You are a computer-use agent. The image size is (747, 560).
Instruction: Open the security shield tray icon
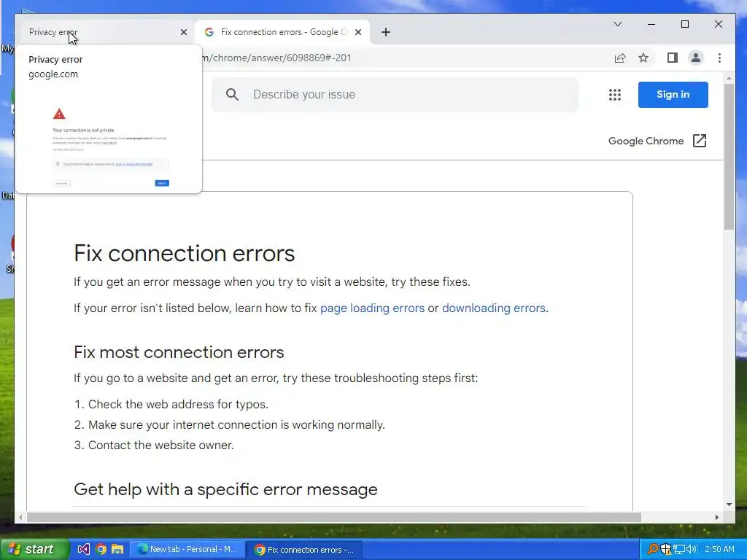(665, 549)
